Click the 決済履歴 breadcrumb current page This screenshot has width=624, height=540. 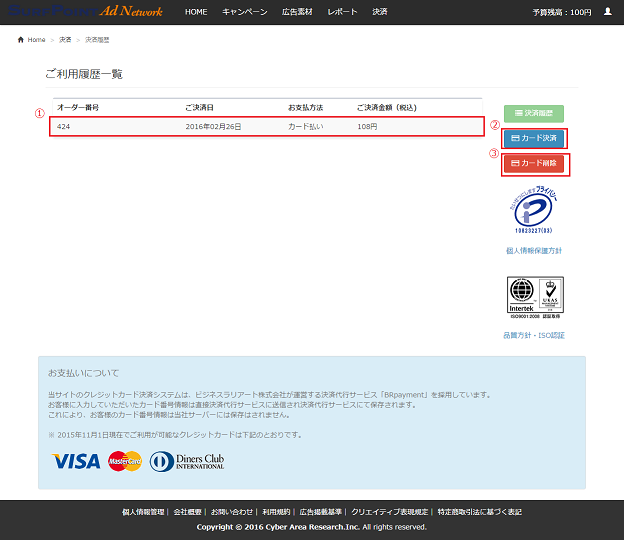(x=97, y=40)
